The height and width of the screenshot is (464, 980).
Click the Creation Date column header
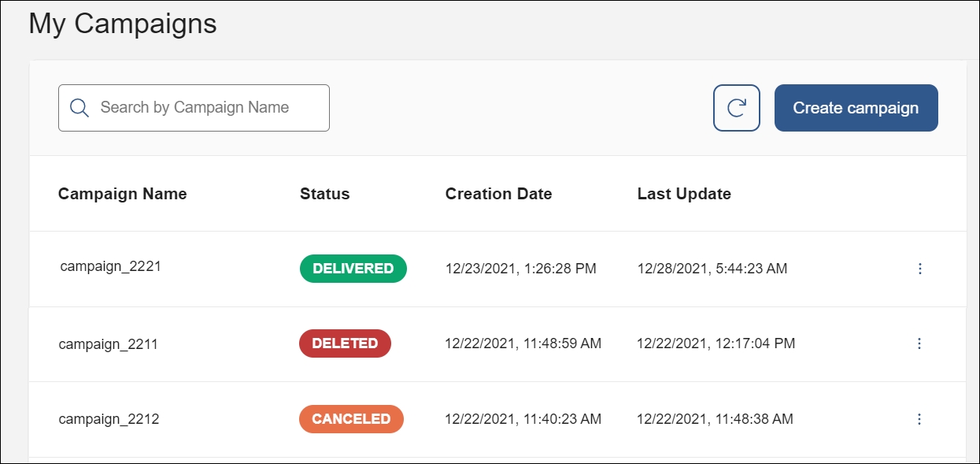498,194
